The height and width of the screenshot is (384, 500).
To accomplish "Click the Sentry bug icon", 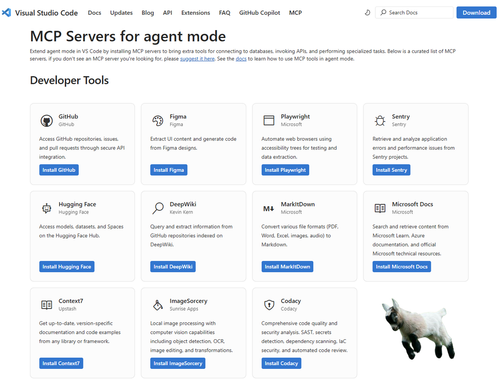I will [x=380, y=120].
